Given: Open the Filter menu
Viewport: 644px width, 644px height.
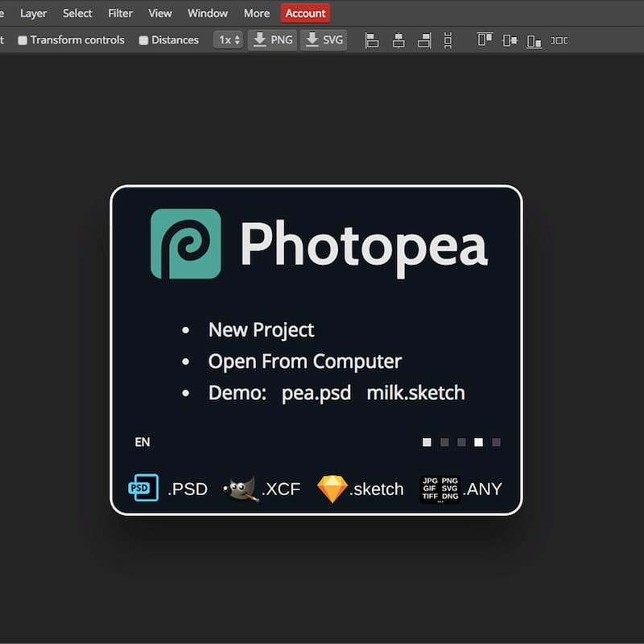Looking at the screenshot, I should [x=119, y=13].
